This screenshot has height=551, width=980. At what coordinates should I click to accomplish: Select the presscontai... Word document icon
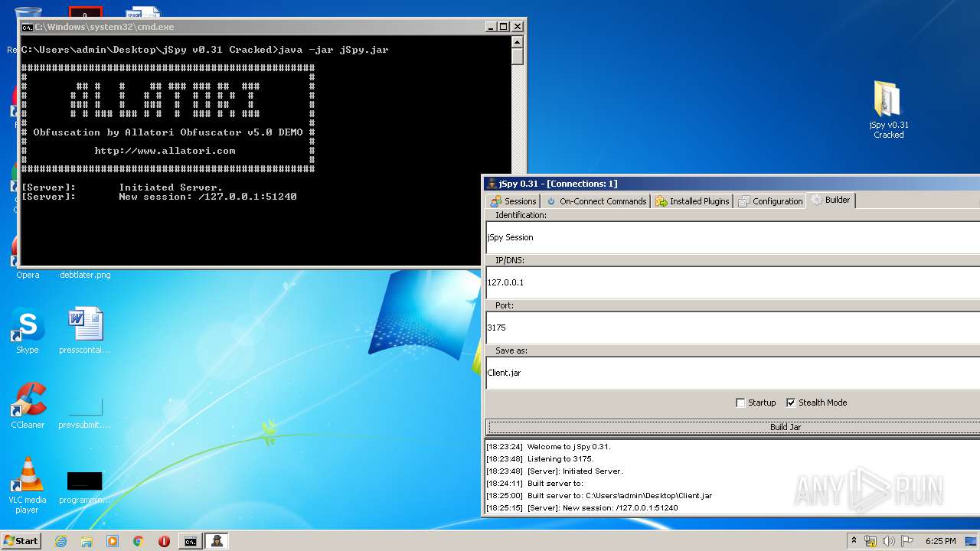[x=85, y=331]
